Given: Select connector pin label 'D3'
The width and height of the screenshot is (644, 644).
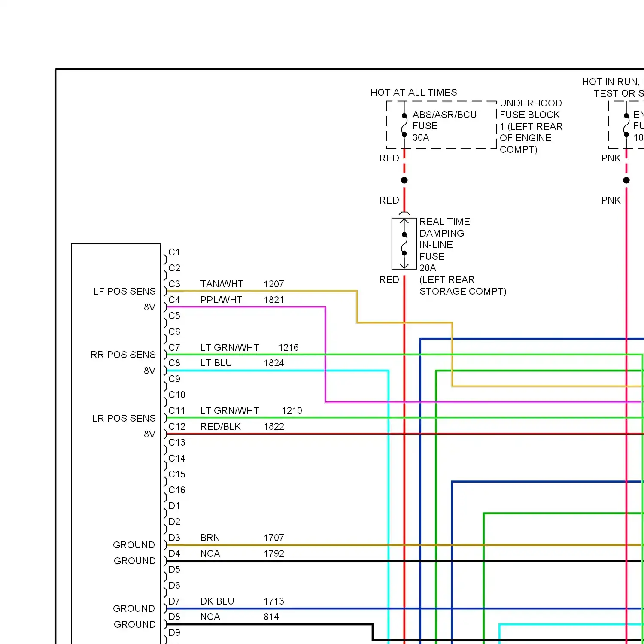Looking at the screenshot, I should [174, 538].
